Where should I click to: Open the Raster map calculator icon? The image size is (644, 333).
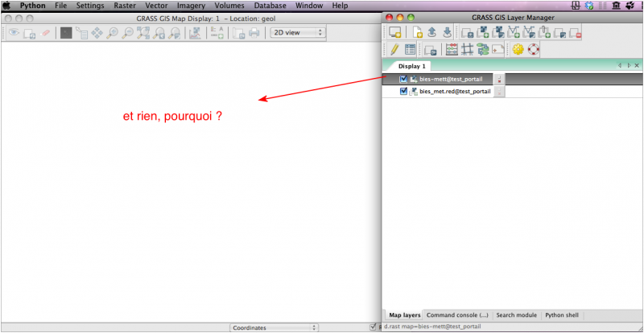pos(452,50)
